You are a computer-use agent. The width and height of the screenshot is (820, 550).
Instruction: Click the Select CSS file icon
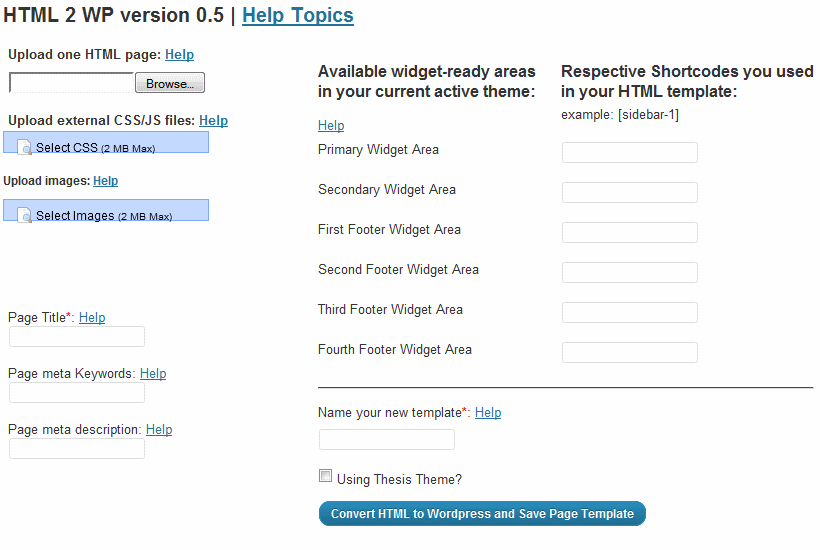[x=25, y=148]
